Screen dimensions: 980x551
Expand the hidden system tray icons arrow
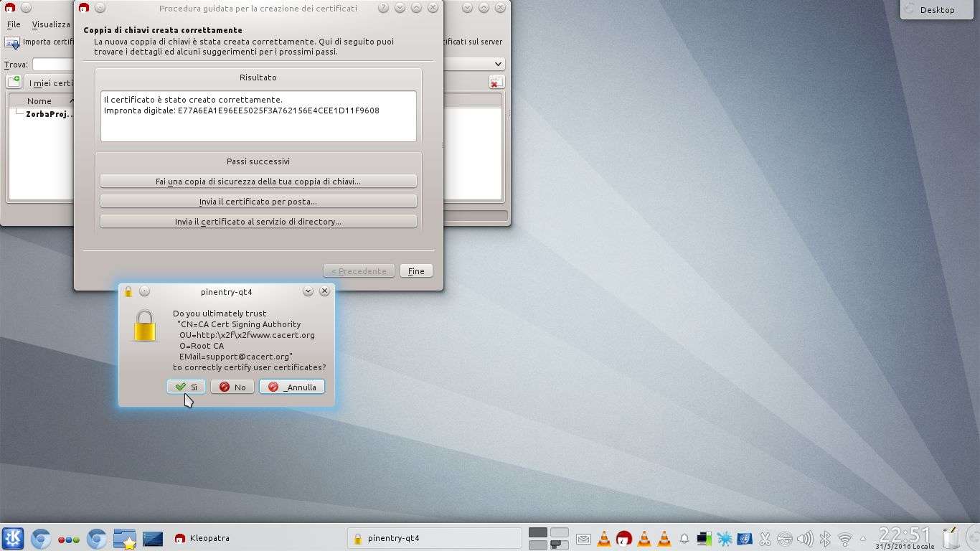(863, 538)
